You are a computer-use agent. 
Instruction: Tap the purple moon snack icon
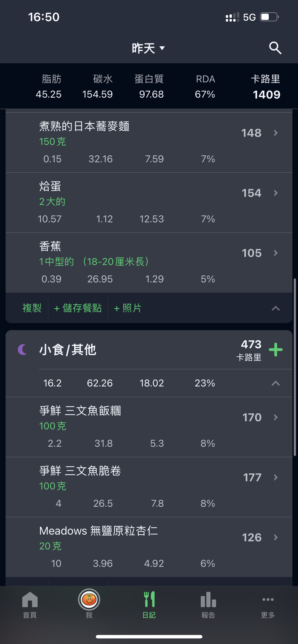click(23, 349)
